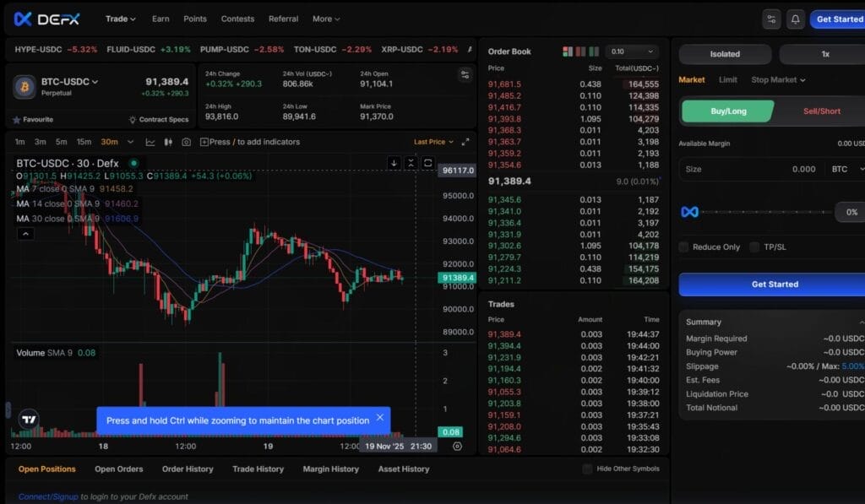
Task: Enable the Reduce Only checkbox
Action: click(x=683, y=247)
